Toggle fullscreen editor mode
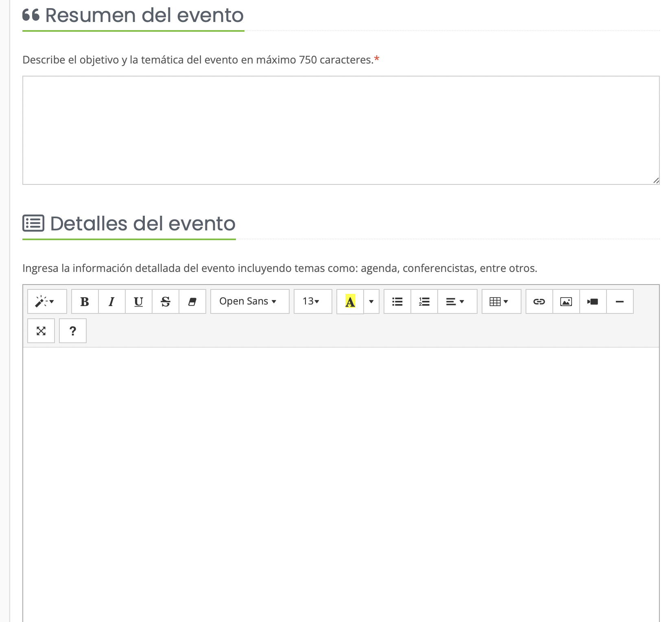The height and width of the screenshot is (622, 672). [x=41, y=331]
